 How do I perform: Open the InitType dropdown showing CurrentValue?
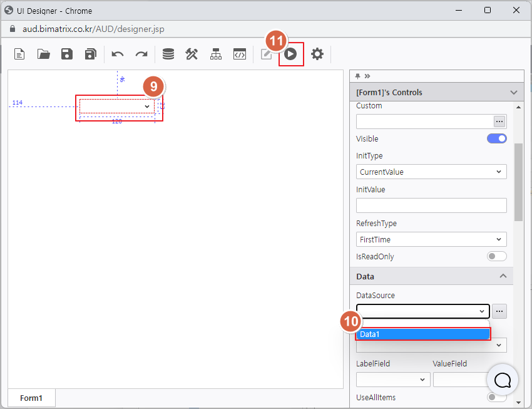431,172
